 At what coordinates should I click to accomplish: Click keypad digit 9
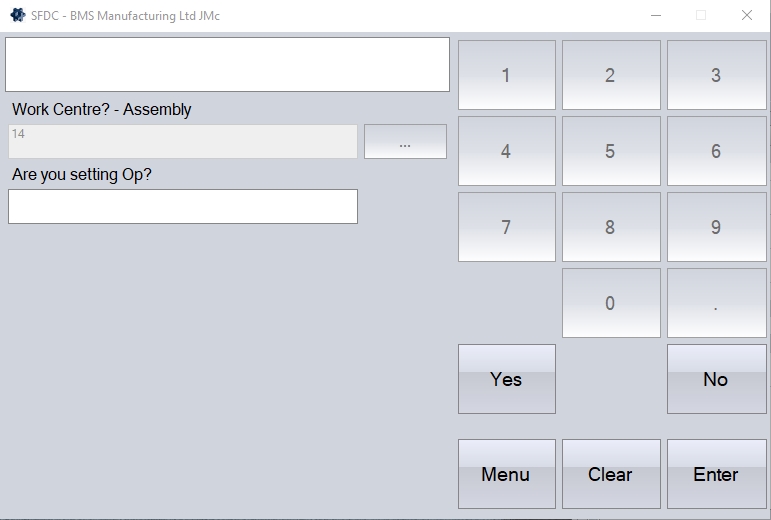(x=716, y=227)
